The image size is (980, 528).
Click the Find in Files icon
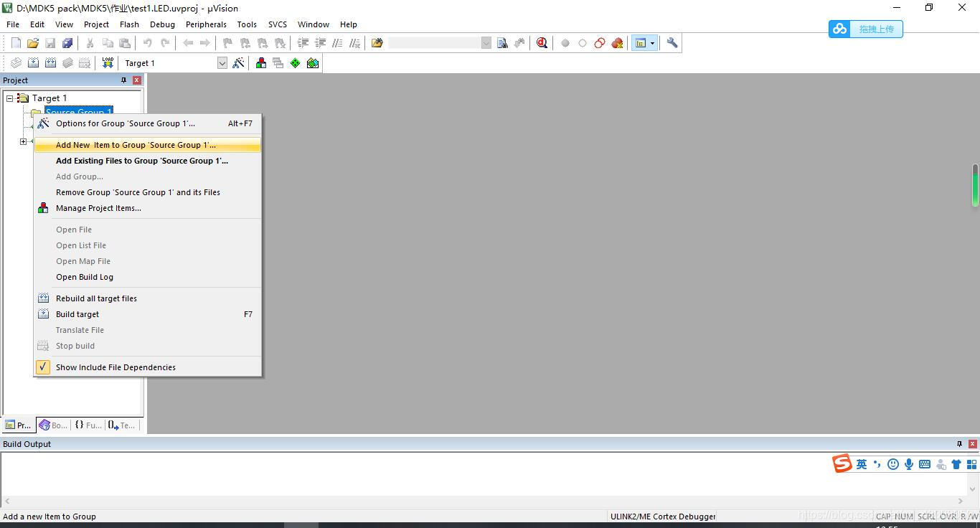[x=377, y=43]
